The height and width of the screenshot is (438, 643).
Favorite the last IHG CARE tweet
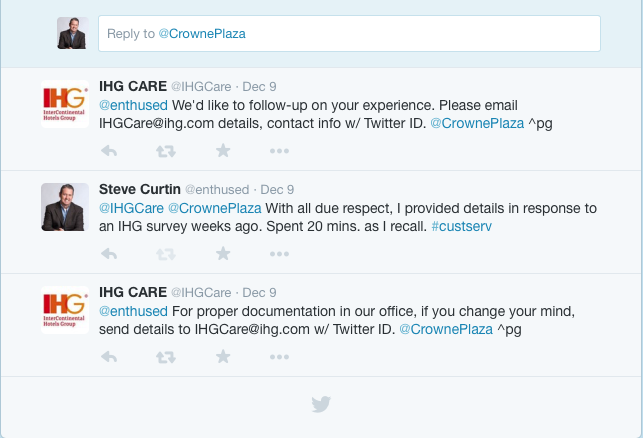223,356
